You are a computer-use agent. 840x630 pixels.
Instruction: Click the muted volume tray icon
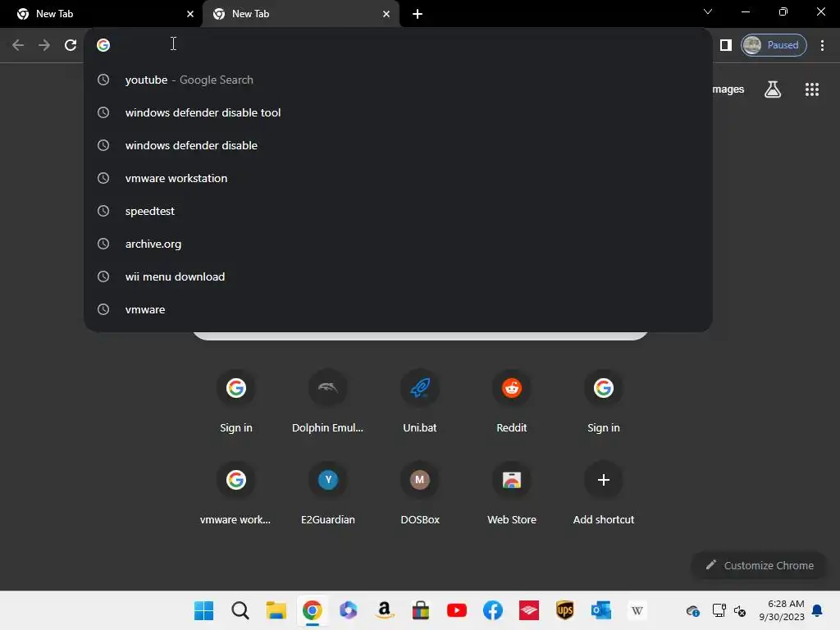[x=740, y=610]
